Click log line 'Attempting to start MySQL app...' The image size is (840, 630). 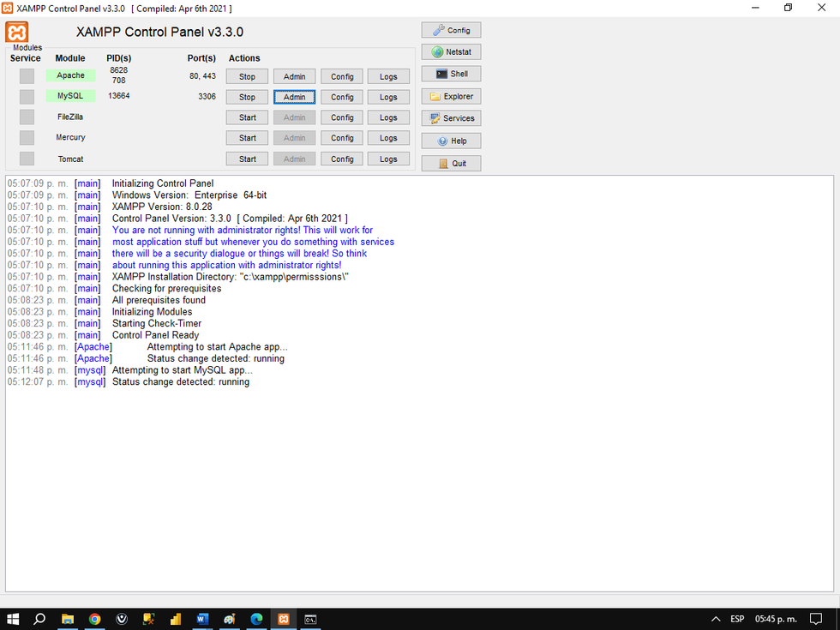(182, 370)
